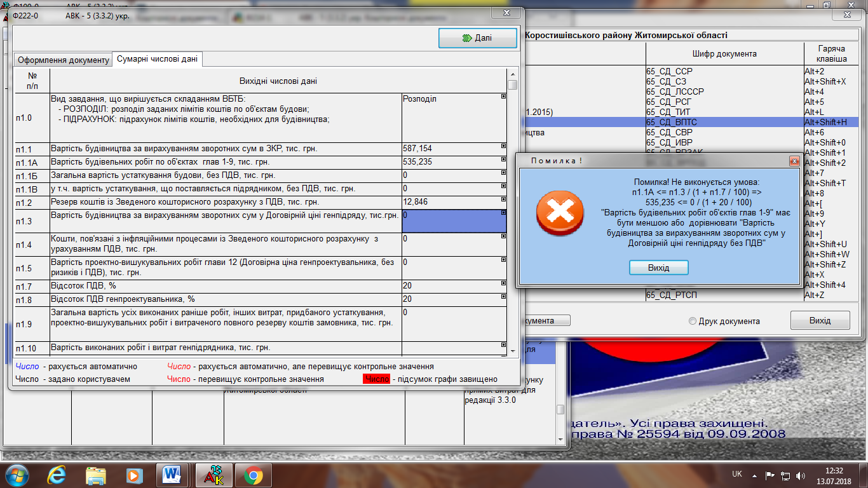
Task: Click the cell marker in the Розподіл row
Action: pyautogui.click(x=503, y=97)
